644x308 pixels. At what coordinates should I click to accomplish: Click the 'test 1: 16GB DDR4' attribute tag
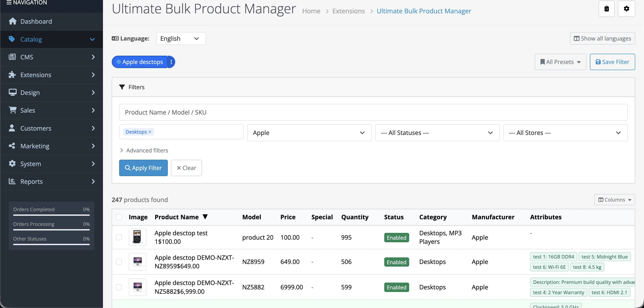pos(554,257)
